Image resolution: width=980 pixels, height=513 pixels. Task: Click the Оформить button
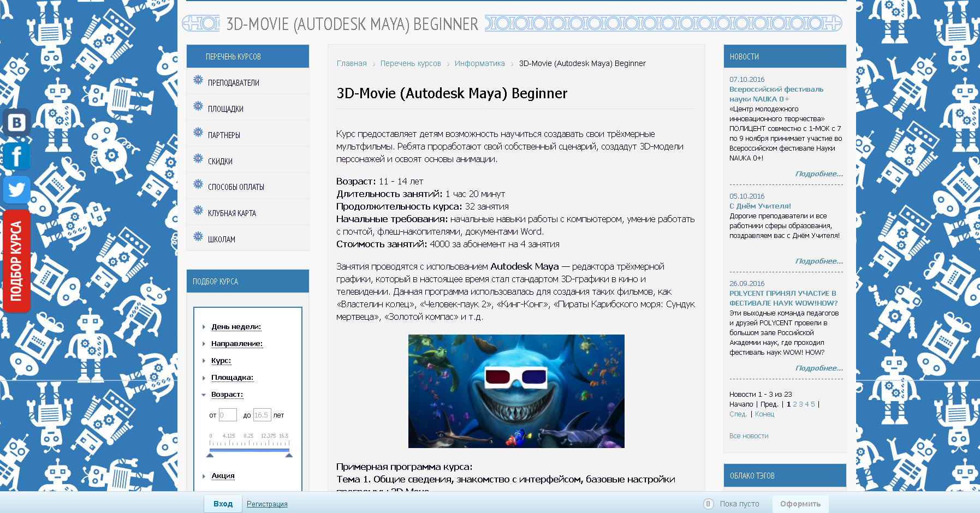pos(800,504)
